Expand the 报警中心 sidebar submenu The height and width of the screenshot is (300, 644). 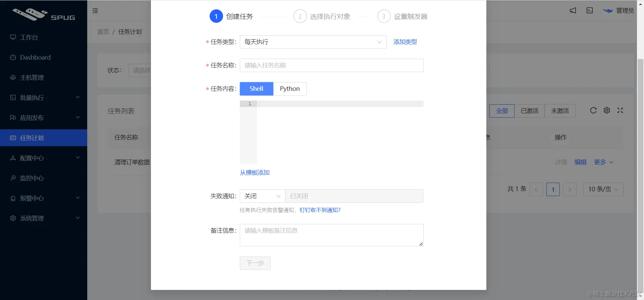(78, 198)
